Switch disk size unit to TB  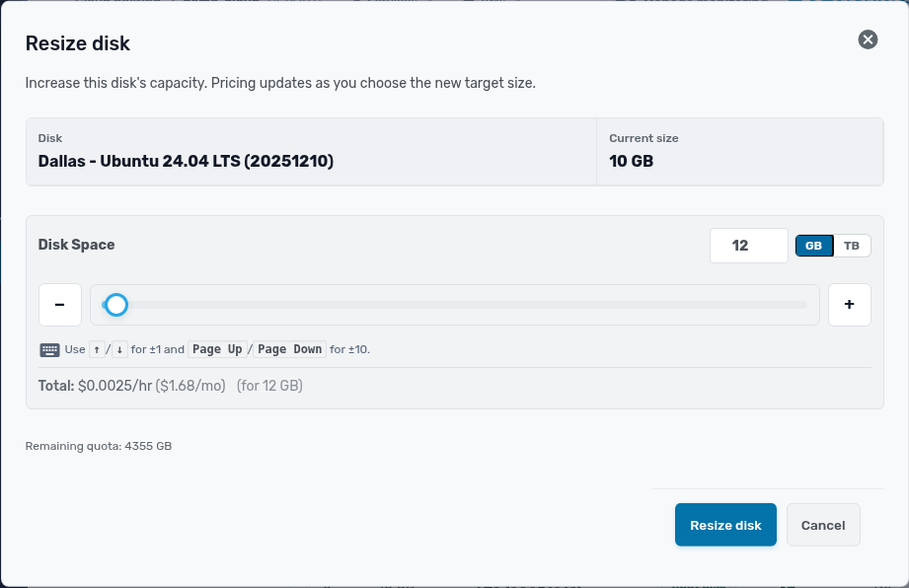[852, 246]
